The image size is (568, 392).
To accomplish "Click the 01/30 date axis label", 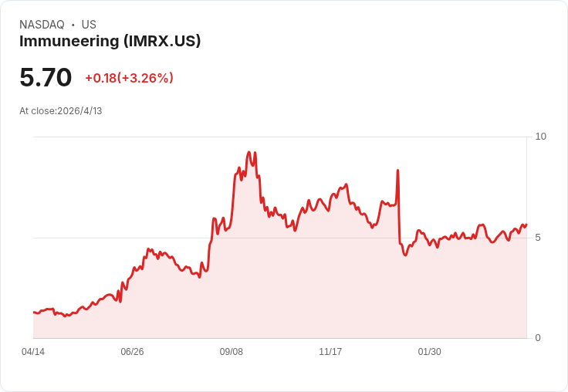I will (x=430, y=351).
